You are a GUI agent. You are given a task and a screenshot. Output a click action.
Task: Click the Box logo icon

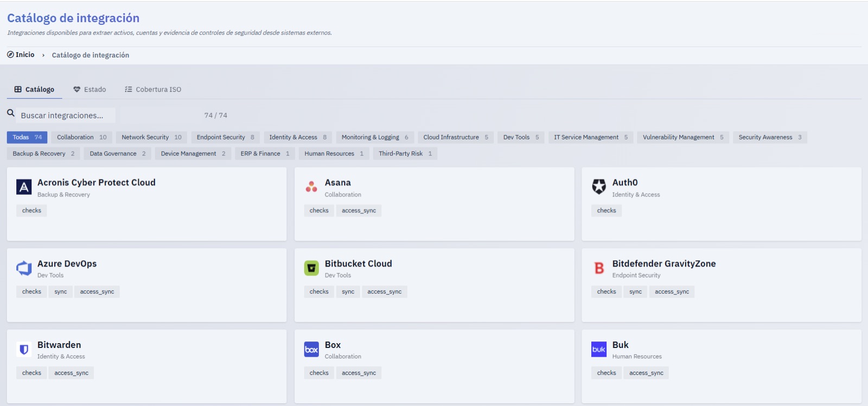(x=311, y=350)
